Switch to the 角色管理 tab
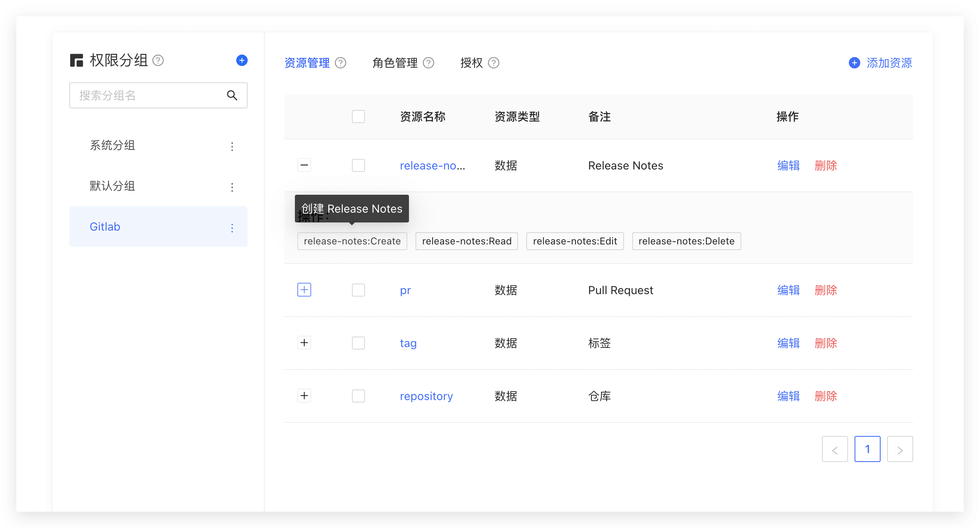Screen dimensions: 980x528 (395, 63)
